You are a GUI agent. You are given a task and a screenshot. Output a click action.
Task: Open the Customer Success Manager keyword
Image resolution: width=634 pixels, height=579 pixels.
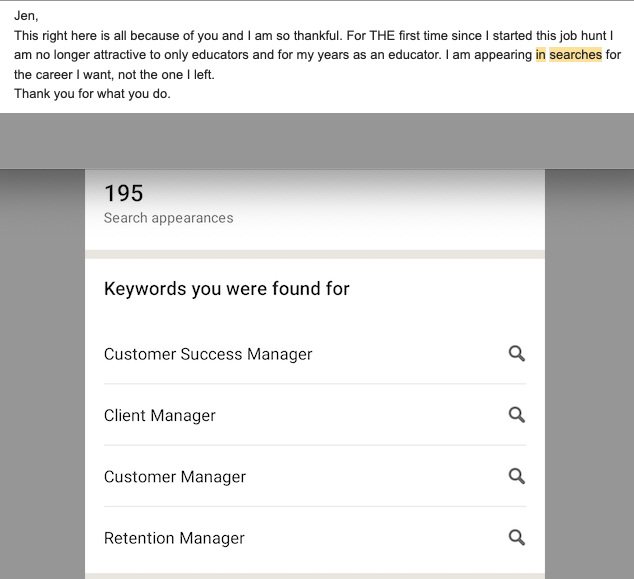(208, 354)
